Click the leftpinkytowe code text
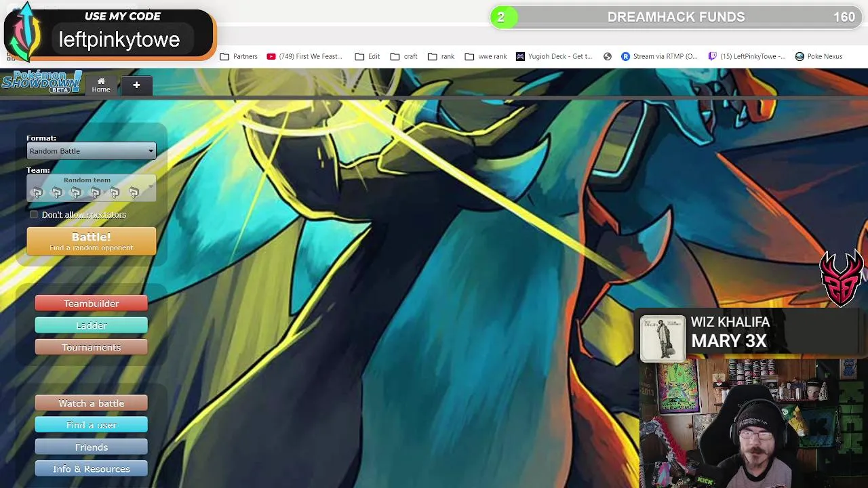The height and width of the screenshot is (488, 868). click(119, 40)
